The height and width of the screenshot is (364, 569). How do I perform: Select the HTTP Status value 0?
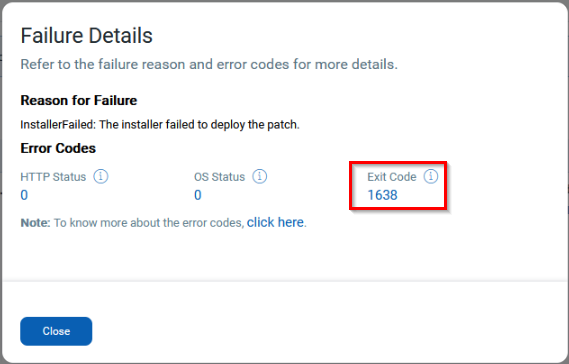[24, 195]
